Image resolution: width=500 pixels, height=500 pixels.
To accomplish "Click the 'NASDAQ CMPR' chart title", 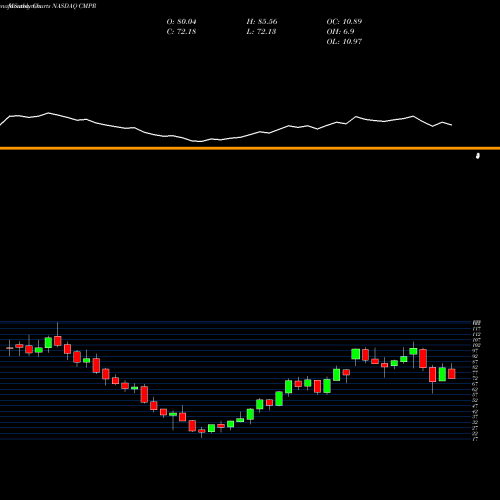I will [74, 6].
